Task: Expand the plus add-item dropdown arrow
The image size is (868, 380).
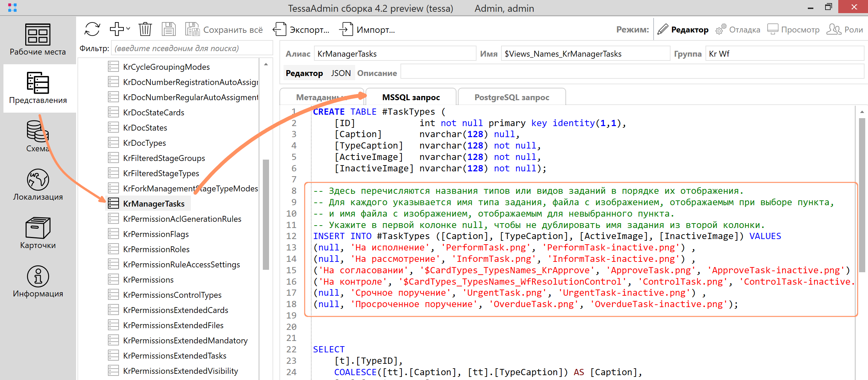Action: click(128, 29)
